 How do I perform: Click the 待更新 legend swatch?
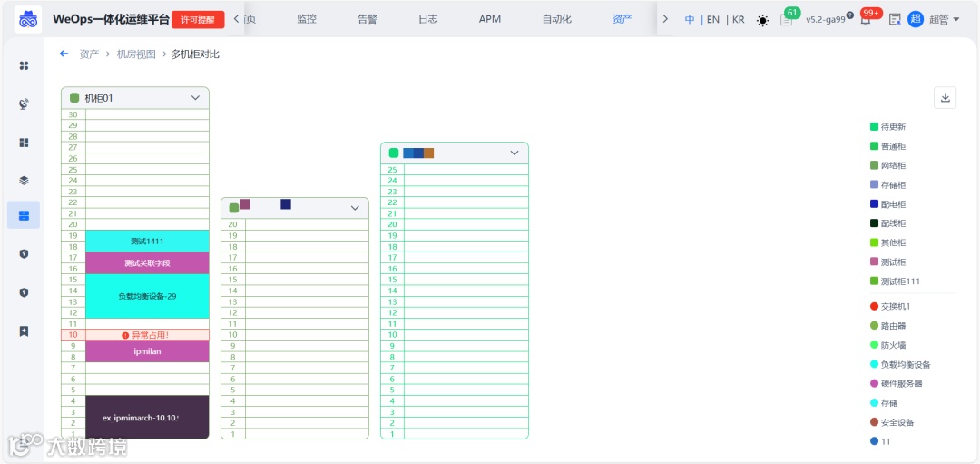coord(874,127)
